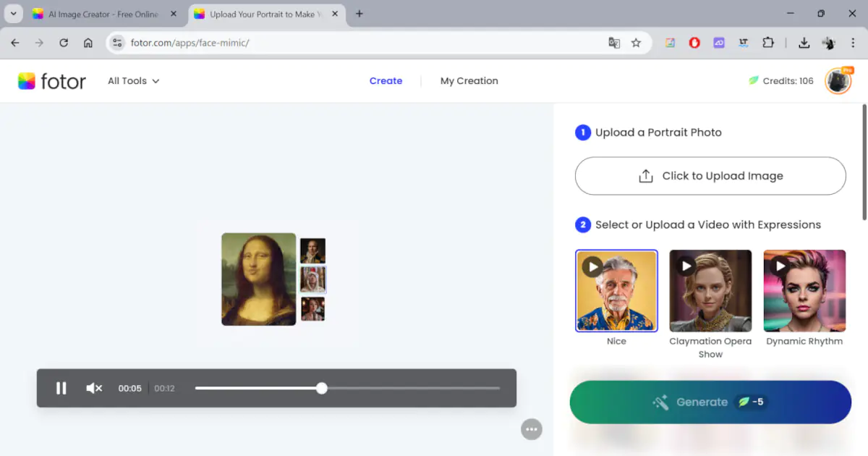
Task: Open the site information icon
Action: [117, 43]
